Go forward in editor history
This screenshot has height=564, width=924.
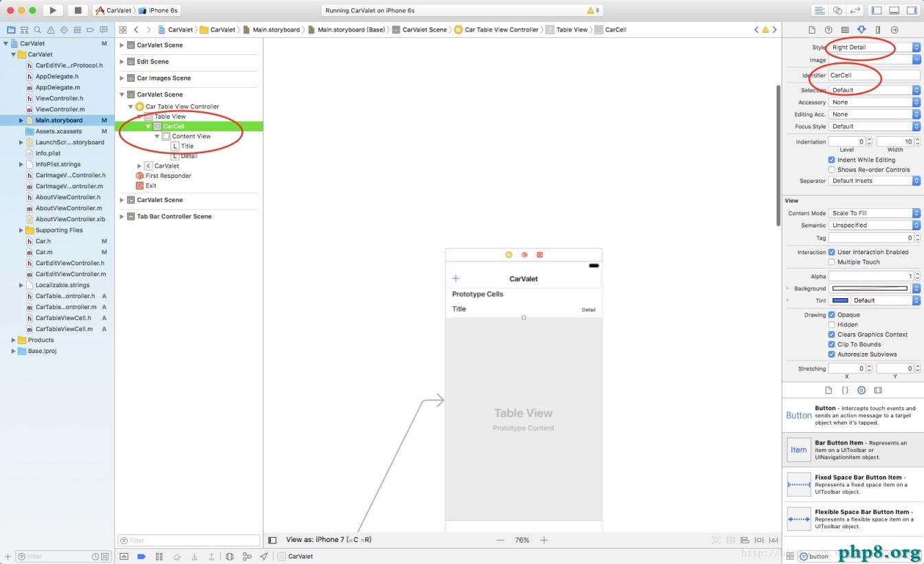[148, 30]
